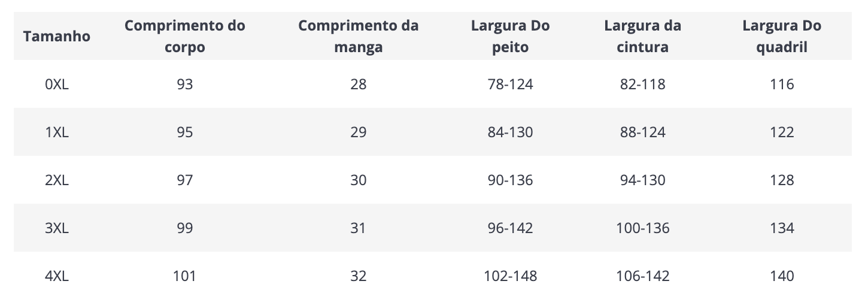Select the 1XL size row label
Screen dimensions: 868x302
click(x=57, y=132)
